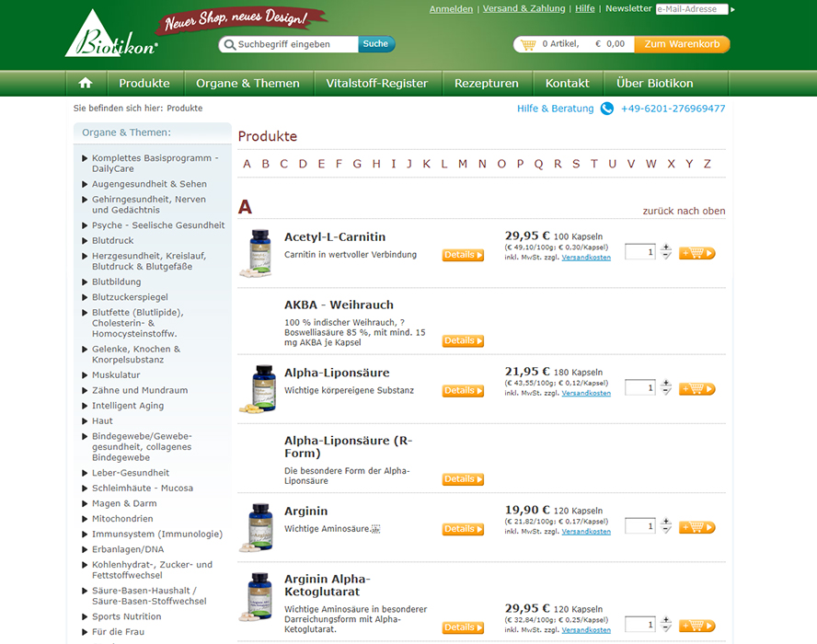The width and height of the screenshot is (817, 644).
Task: Expand the Mitochondrien category arrow
Action: coord(85,519)
